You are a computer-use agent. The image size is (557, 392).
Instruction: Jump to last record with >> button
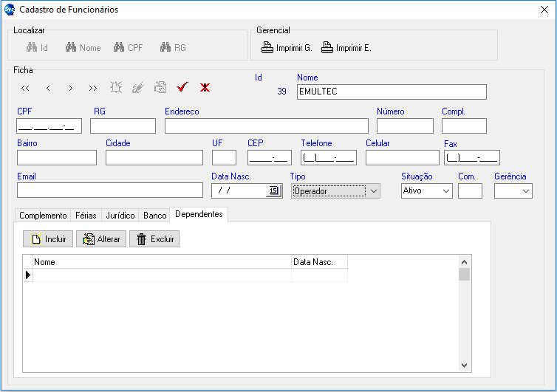click(x=92, y=88)
